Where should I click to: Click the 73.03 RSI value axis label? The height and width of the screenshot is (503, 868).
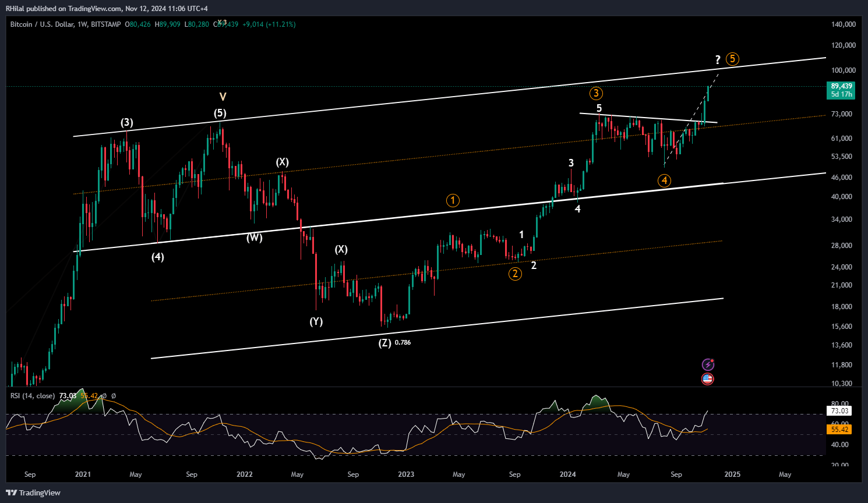(839, 411)
